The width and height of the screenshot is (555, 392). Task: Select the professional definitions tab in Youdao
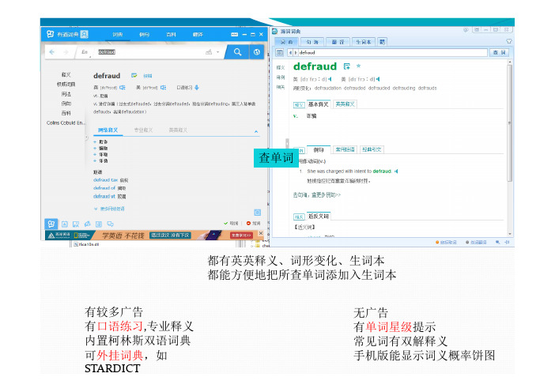coord(143,130)
